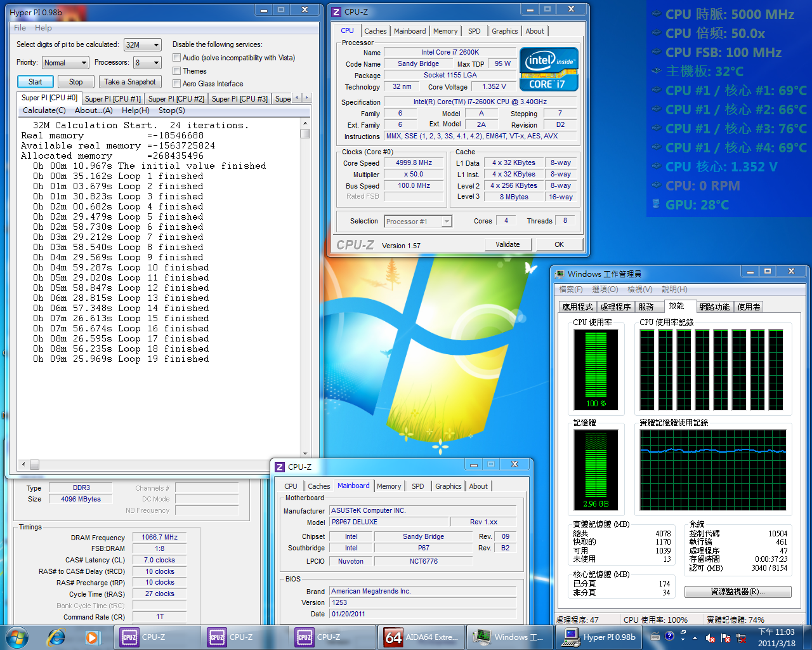Click the language bar restore icon
The height and width of the screenshot is (650, 812).
coord(683,633)
